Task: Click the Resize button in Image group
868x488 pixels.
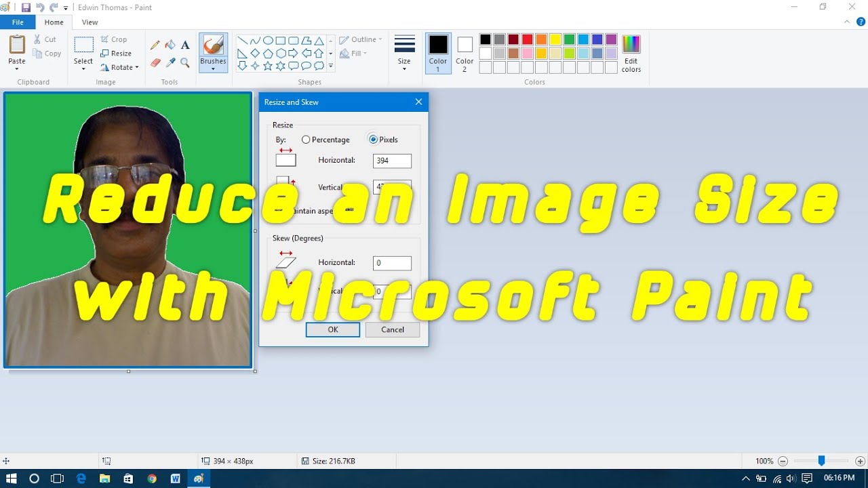Action: (x=116, y=54)
